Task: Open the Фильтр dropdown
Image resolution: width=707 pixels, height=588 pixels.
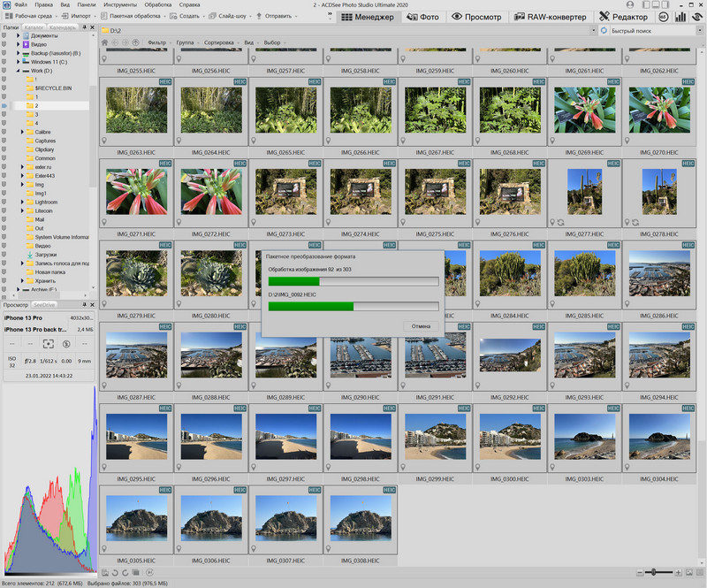Action: pyautogui.click(x=159, y=42)
